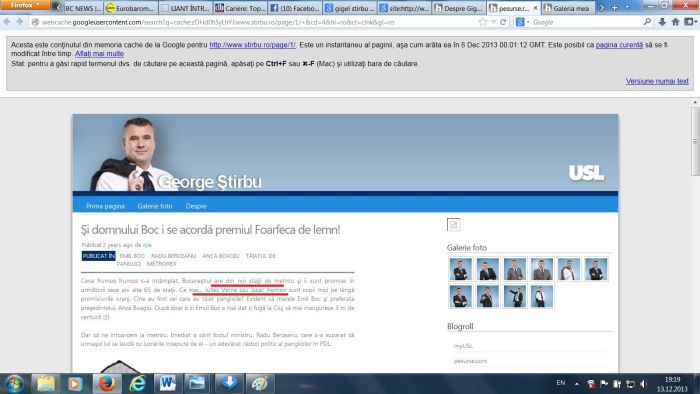Switch to the gigel stirbu tab
The width and height of the screenshot is (700, 394).
coord(349,8)
